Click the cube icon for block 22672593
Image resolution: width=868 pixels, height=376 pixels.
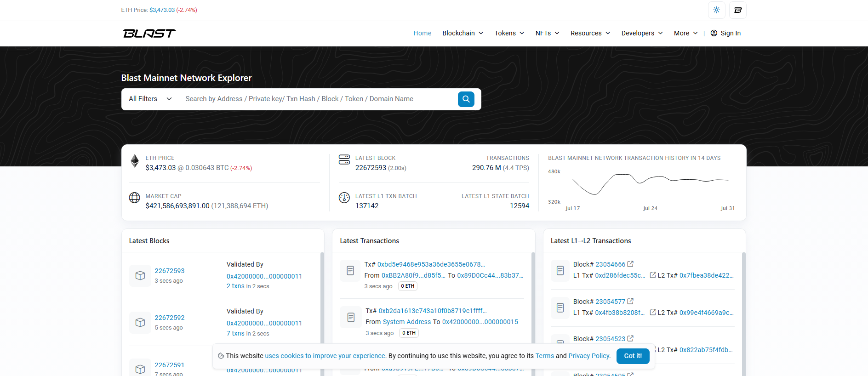(x=140, y=275)
